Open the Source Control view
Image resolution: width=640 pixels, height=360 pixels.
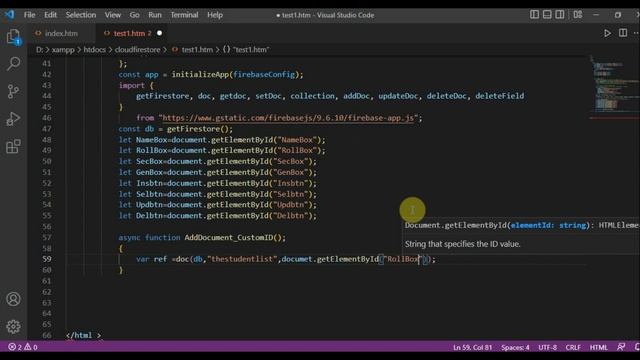13,91
